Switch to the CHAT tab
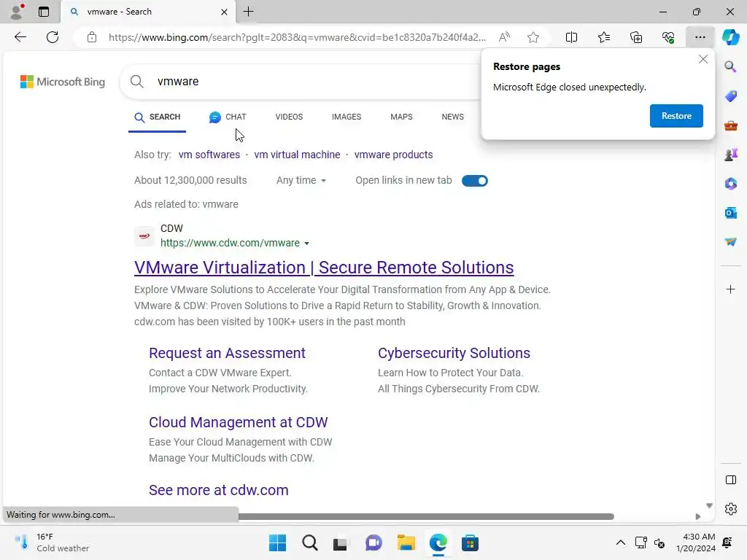 pos(228,117)
